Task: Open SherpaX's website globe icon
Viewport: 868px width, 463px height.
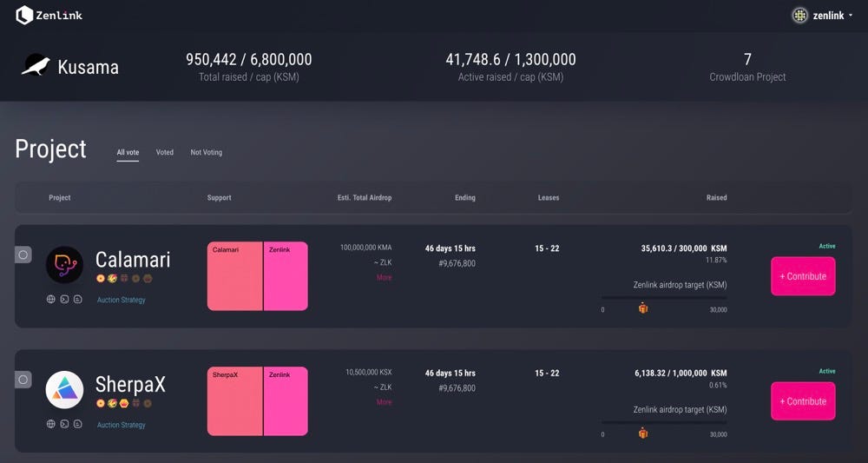Action: click(51, 425)
